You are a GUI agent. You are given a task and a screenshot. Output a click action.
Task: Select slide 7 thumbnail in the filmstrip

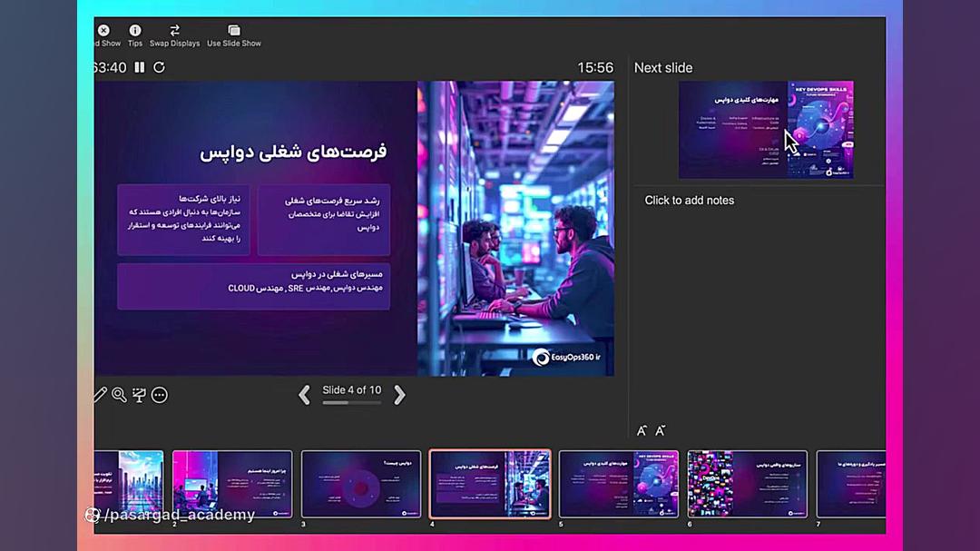pos(851,484)
